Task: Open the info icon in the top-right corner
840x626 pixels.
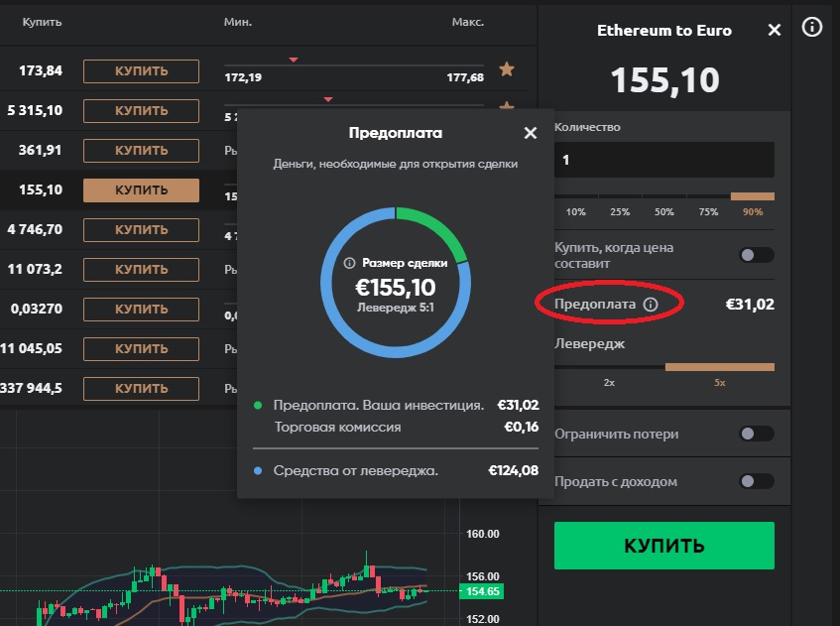Action: 814,26
